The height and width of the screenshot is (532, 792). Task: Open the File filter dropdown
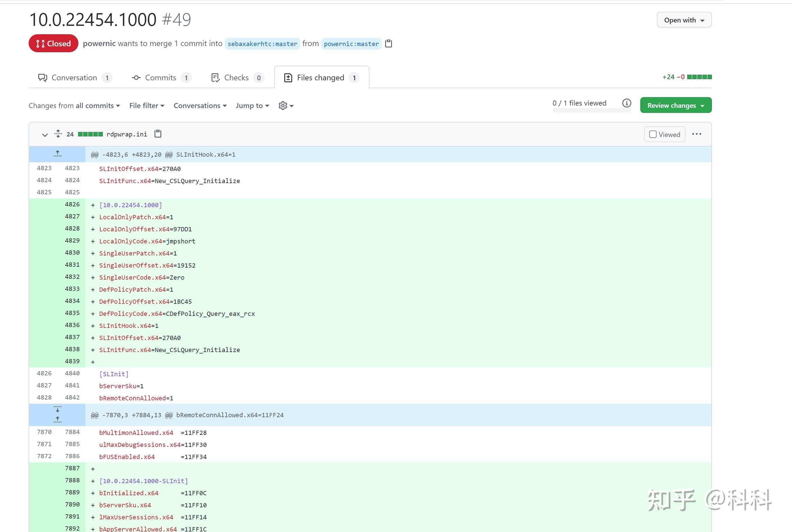coord(147,106)
